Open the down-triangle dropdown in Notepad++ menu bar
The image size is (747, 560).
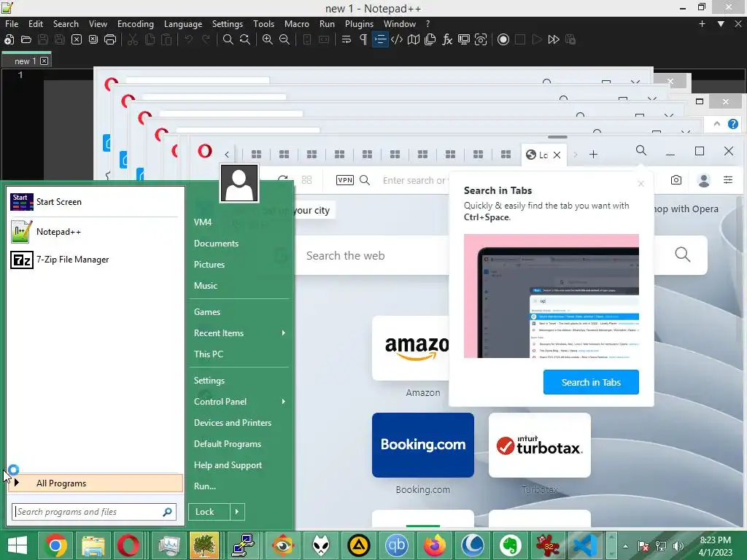pyautogui.click(x=721, y=24)
